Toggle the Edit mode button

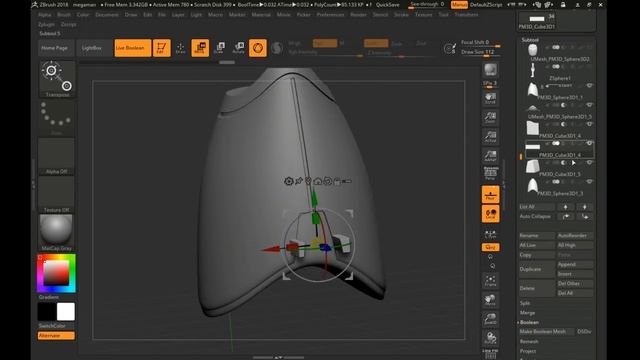(162, 48)
